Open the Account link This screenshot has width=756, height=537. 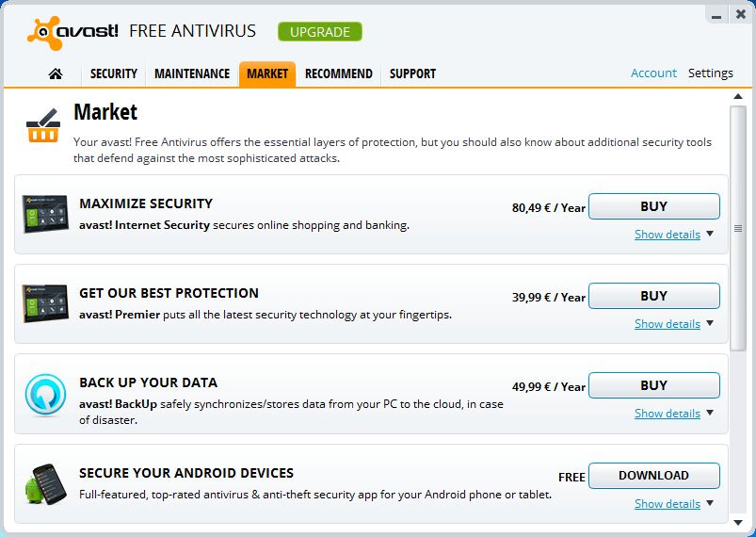tap(653, 73)
